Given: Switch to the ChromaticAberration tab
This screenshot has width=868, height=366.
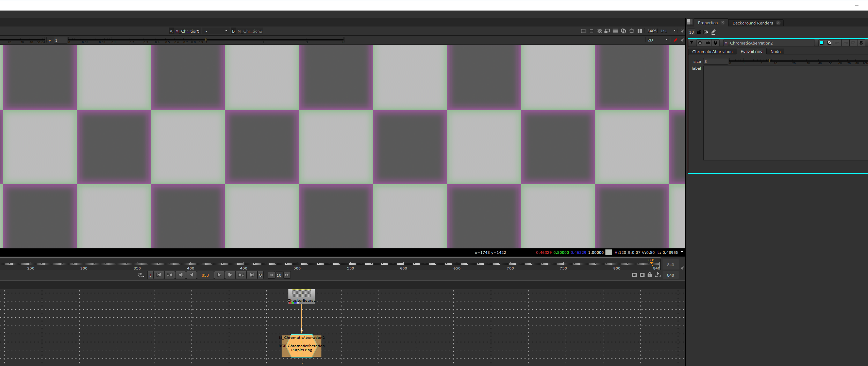Looking at the screenshot, I should [712, 52].
